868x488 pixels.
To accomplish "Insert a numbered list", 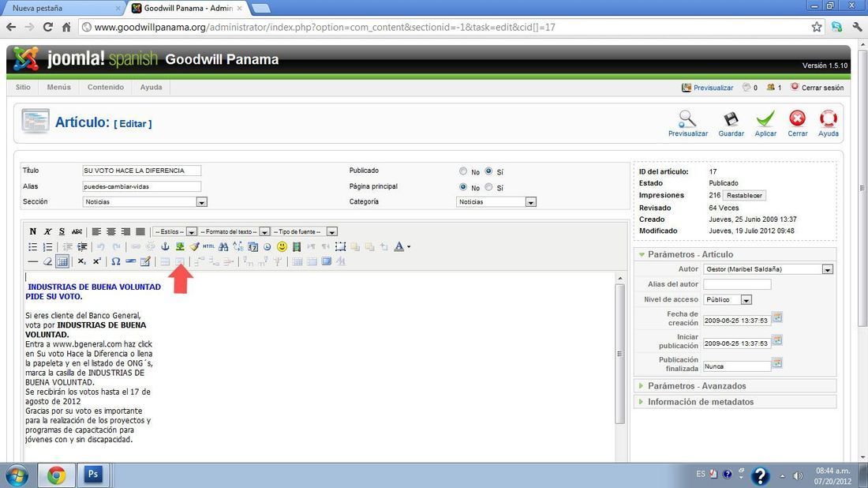I will pyautogui.click(x=47, y=246).
